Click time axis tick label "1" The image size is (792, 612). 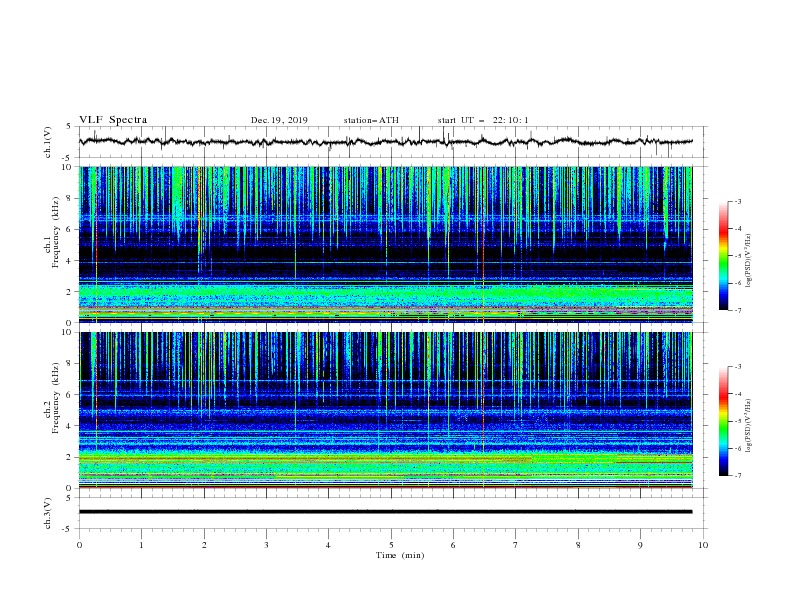141,545
